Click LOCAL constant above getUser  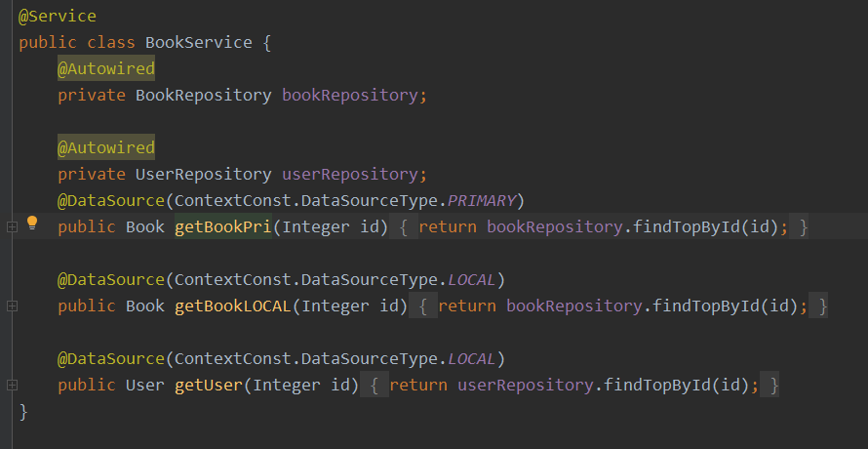[x=472, y=358]
